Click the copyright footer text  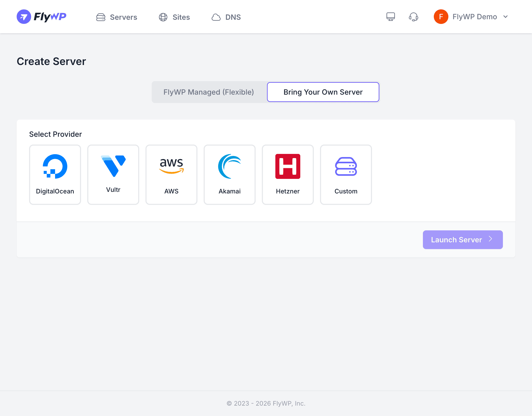(x=266, y=404)
